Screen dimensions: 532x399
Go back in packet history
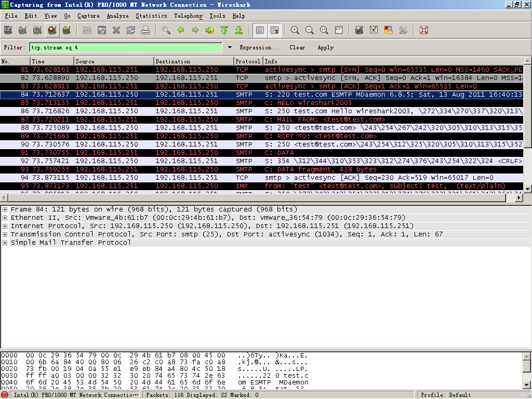click(x=181, y=30)
